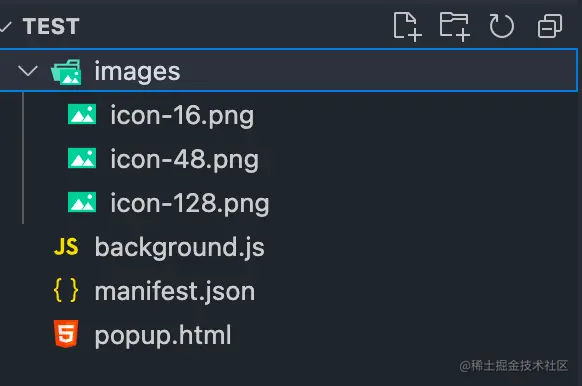Click the JS icon beside background.js
The width and height of the screenshot is (582, 386).
(66, 247)
